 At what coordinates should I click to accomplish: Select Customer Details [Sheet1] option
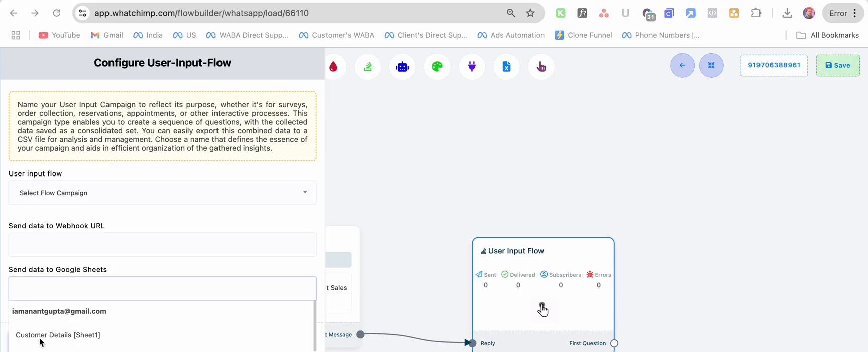[58, 335]
